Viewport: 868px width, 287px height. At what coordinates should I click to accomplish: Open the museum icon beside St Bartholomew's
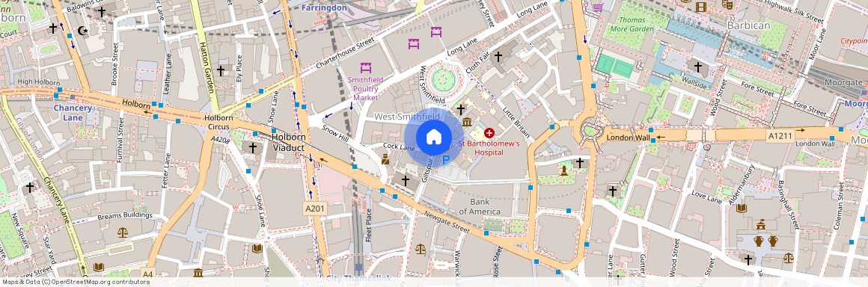click(x=467, y=122)
